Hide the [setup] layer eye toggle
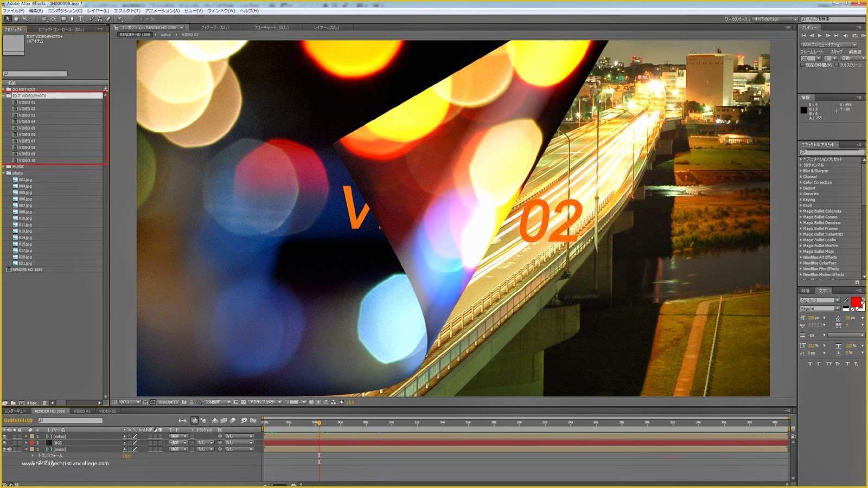The image size is (868, 488). click(4, 436)
